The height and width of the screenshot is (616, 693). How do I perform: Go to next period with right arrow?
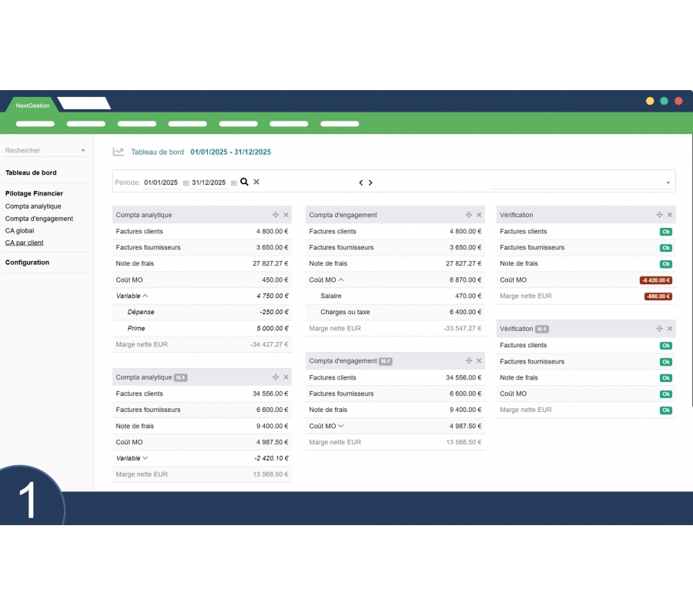pos(370,183)
